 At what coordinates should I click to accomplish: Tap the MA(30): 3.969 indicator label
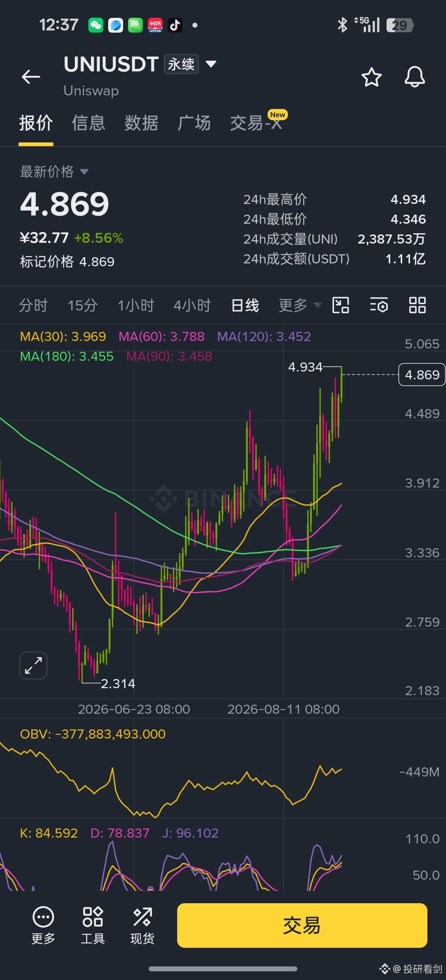63,336
